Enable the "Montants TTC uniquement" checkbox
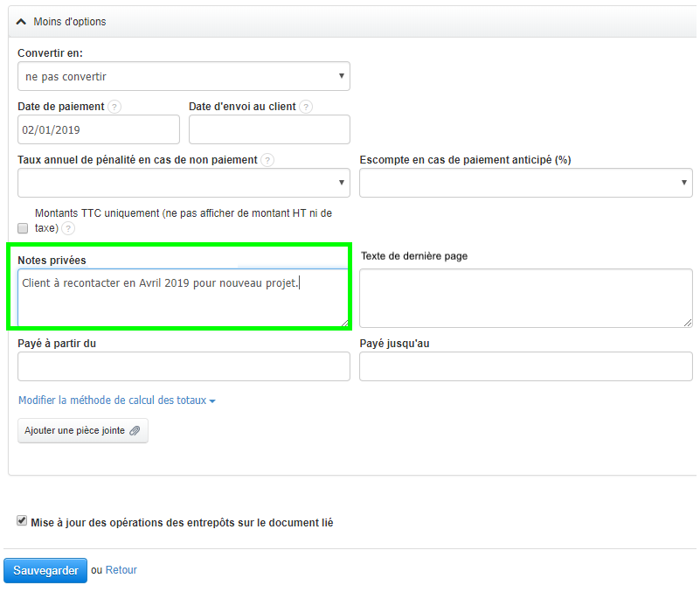The image size is (700, 592). click(x=22, y=228)
